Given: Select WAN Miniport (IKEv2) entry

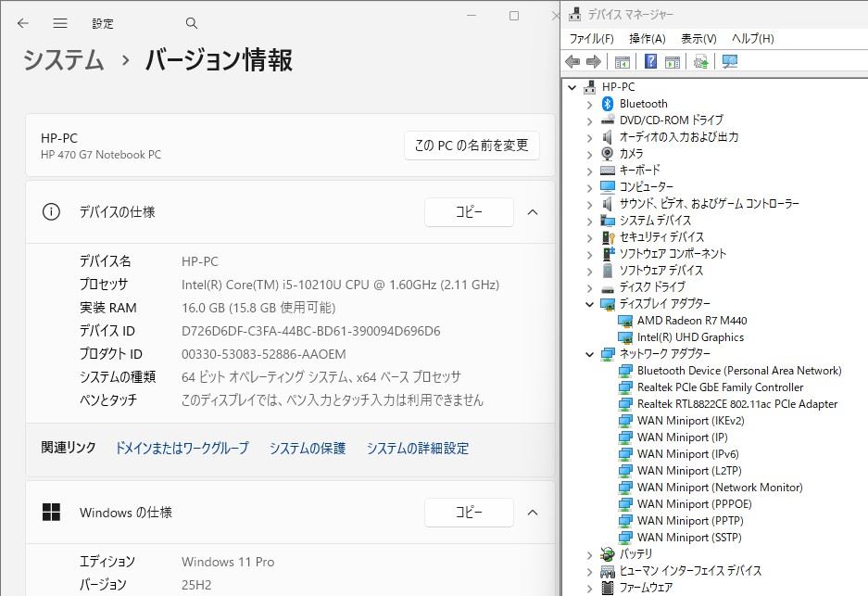Looking at the screenshot, I should (690, 421).
